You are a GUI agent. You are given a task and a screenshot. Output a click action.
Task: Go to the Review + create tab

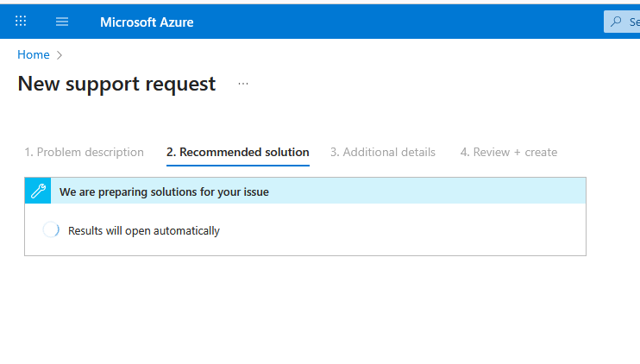click(x=509, y=152)
